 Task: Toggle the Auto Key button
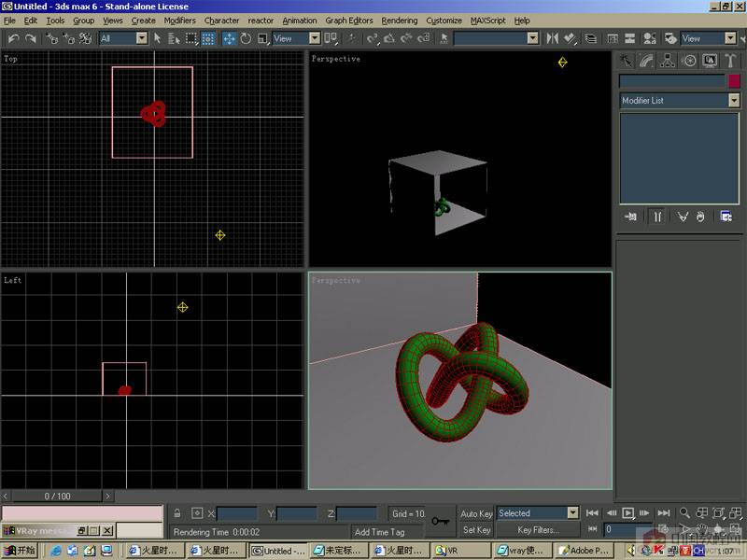476,514
